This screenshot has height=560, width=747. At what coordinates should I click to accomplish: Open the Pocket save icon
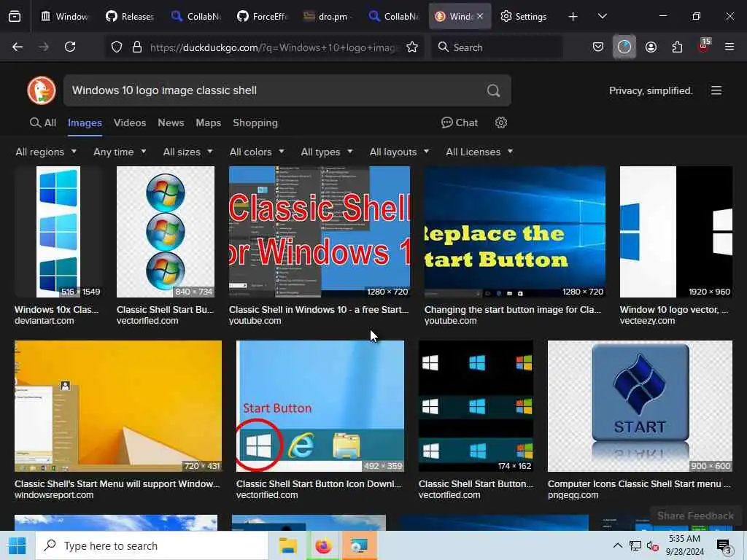[598, 47]
